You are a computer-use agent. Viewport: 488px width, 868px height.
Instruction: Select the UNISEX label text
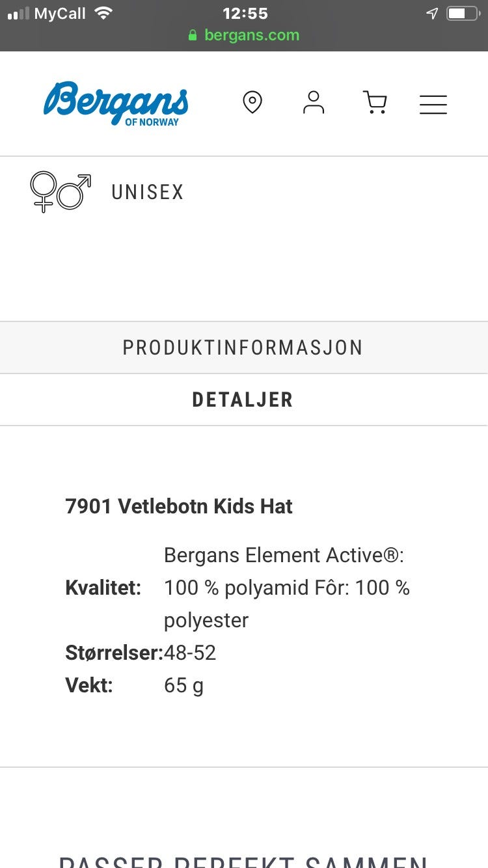pyautogui.click(x=148, y=192)
